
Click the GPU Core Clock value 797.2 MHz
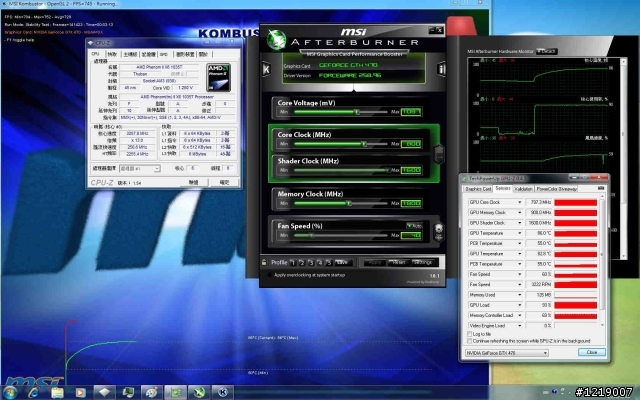tap(539, 202)
